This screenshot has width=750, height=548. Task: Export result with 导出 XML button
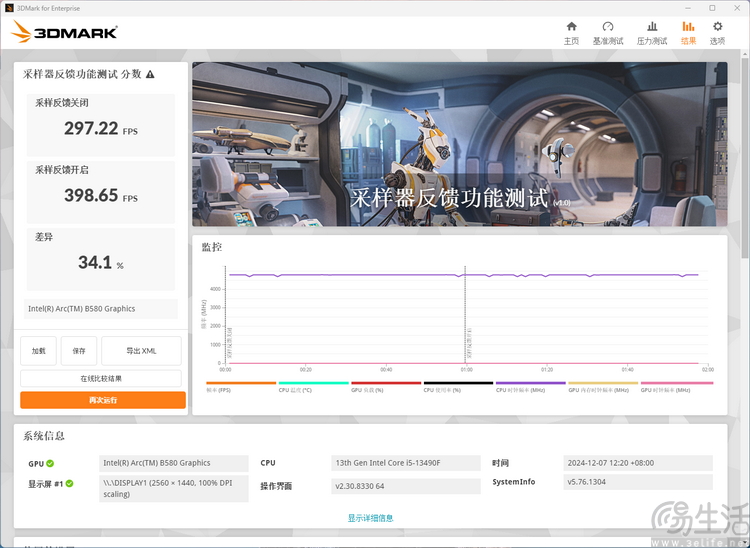[142, 351]
